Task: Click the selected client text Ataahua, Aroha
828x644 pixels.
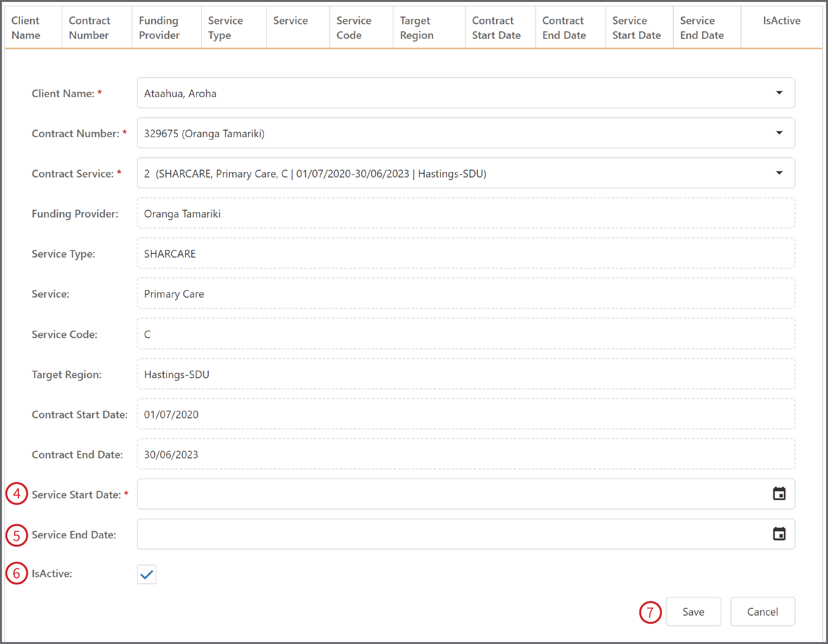Action: [180, 93]
